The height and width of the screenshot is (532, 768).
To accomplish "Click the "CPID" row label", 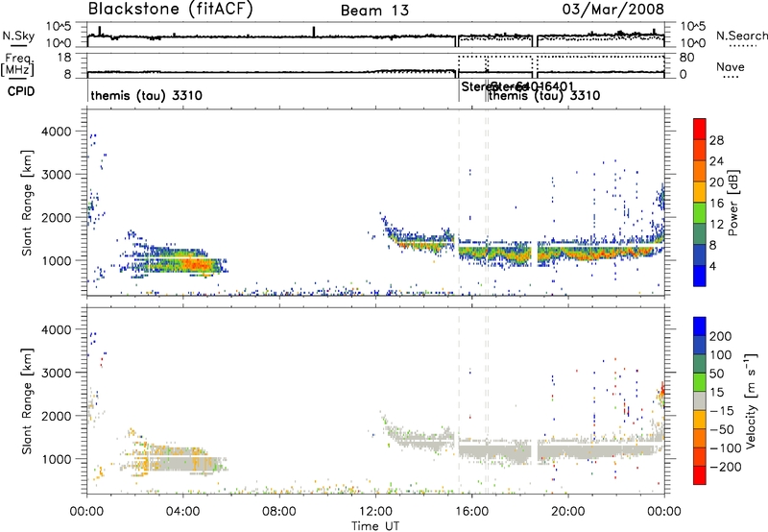I will coord(21,91).
